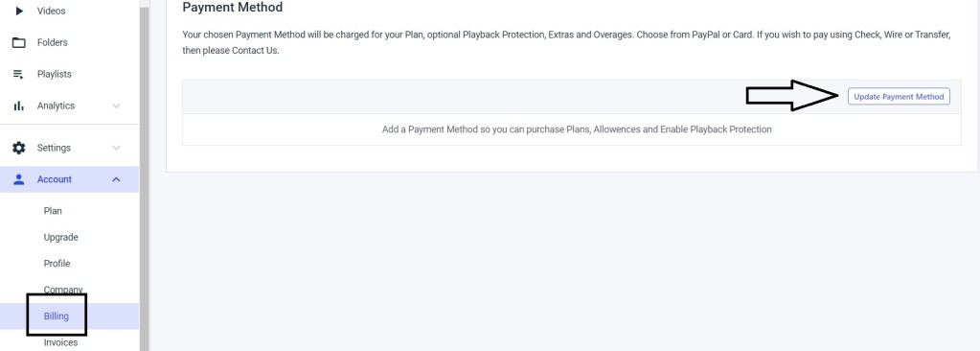Expand the Settings section chevron
The width and height of the screenshot is (980, 351).
(116, 149)
